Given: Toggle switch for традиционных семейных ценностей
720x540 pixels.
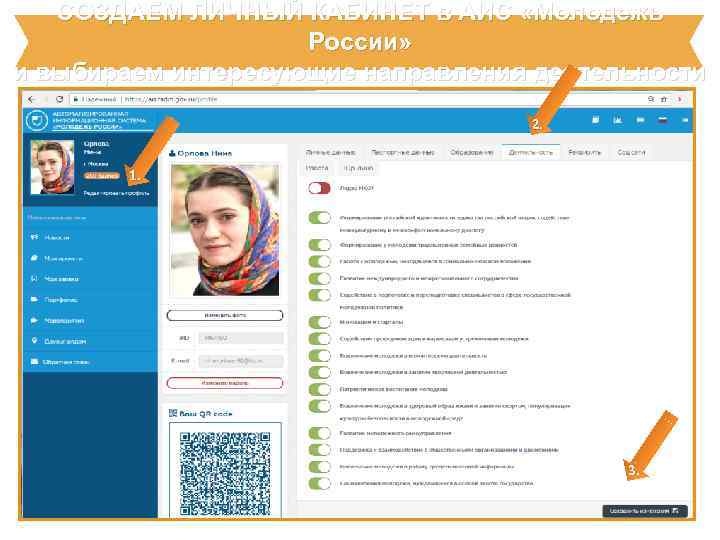Looking at the screenshot, I should 319,245.
